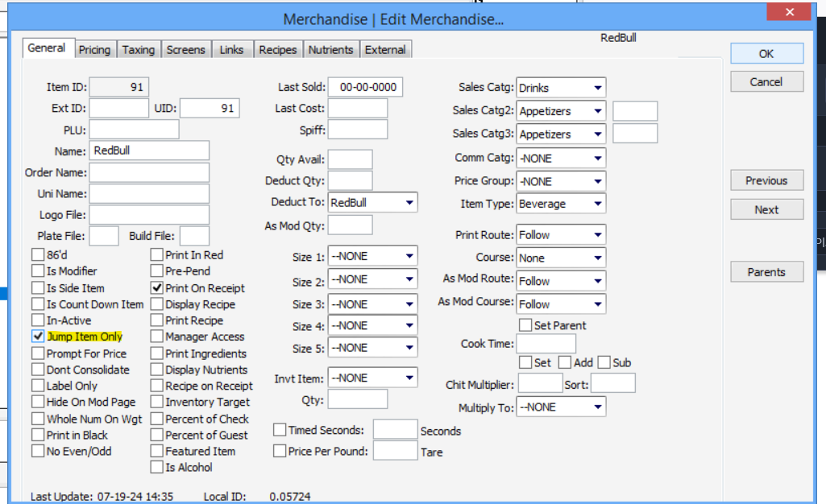Switch to the Pricing tab

(x=95, y=49)
